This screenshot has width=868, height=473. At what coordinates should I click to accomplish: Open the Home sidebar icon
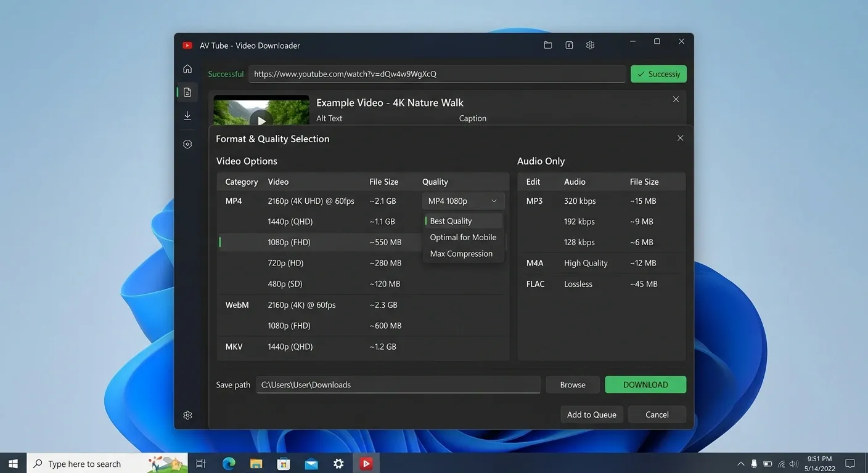187,69
